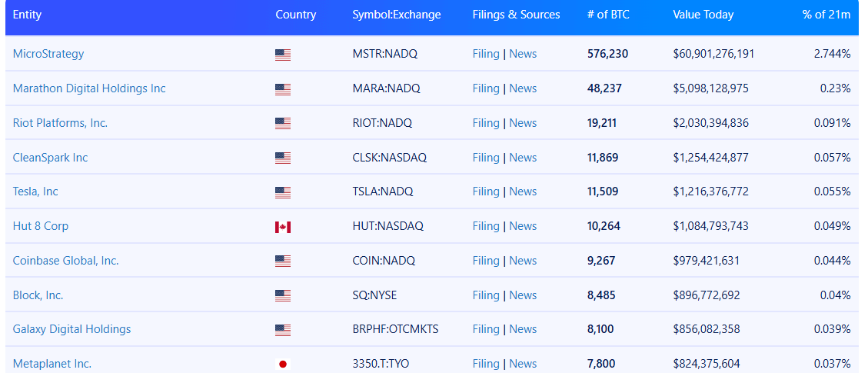Open the Hut 8 Corp link
This screenshot has width=868, height=373.
pyautogui.click(x=41, y=226)
